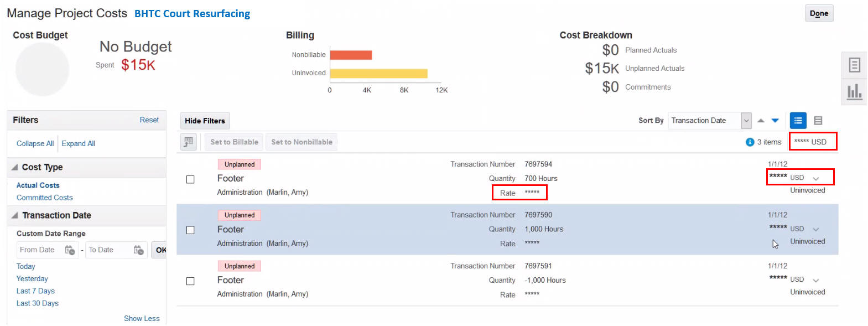The width and height of the screenshot is (868, 326).
Task: Sort ascending with the up arrow
Action: 761,121
